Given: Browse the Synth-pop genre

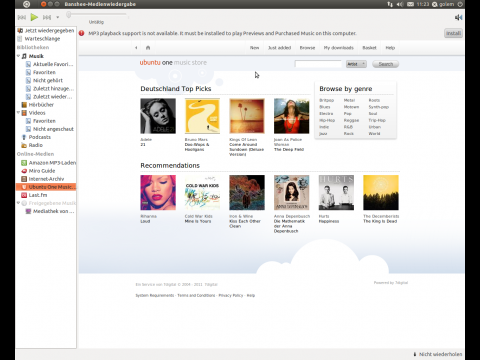Looking at the screenshot, I should [x=379, y=107].
